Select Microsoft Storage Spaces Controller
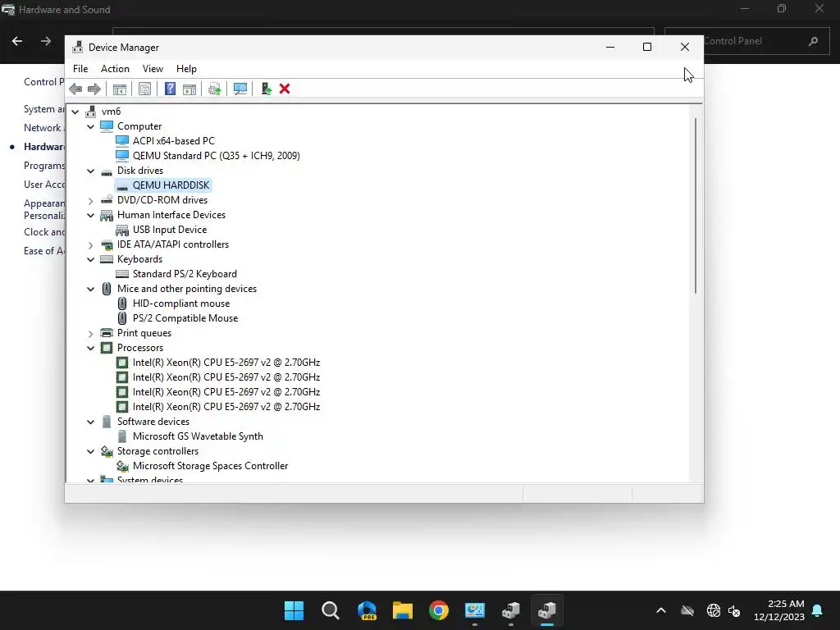 coord(210,466)
